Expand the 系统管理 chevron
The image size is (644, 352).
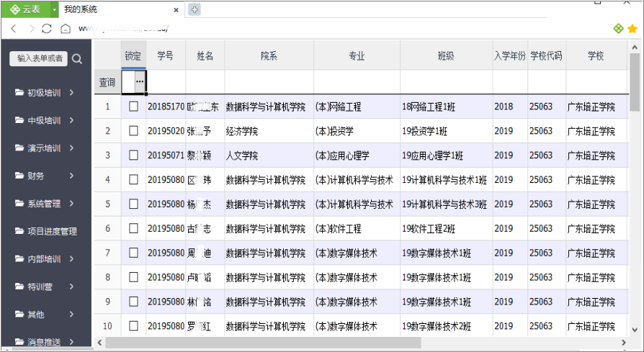pyautogui.click(x=71, y=204)
